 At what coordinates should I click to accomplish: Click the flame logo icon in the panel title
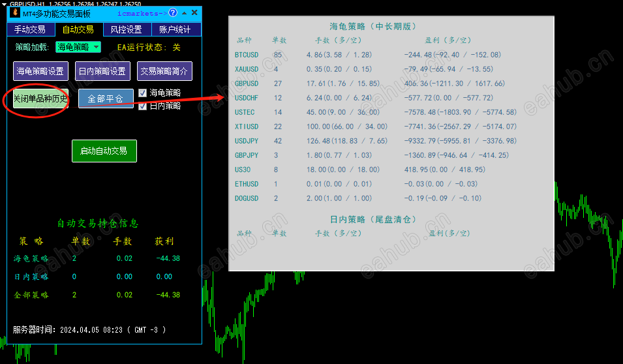[x=15, y=12]
